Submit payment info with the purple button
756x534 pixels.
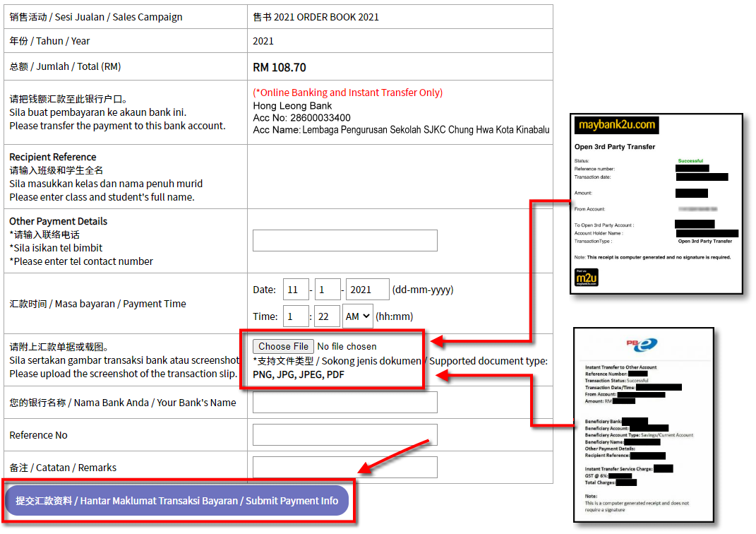[177, 500]
